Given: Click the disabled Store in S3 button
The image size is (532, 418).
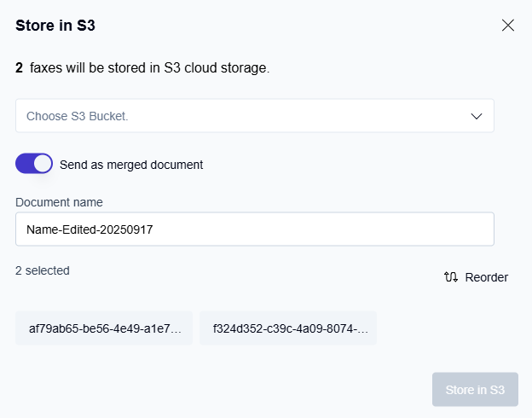Looking at the screenshot, I should coord(475,390).
